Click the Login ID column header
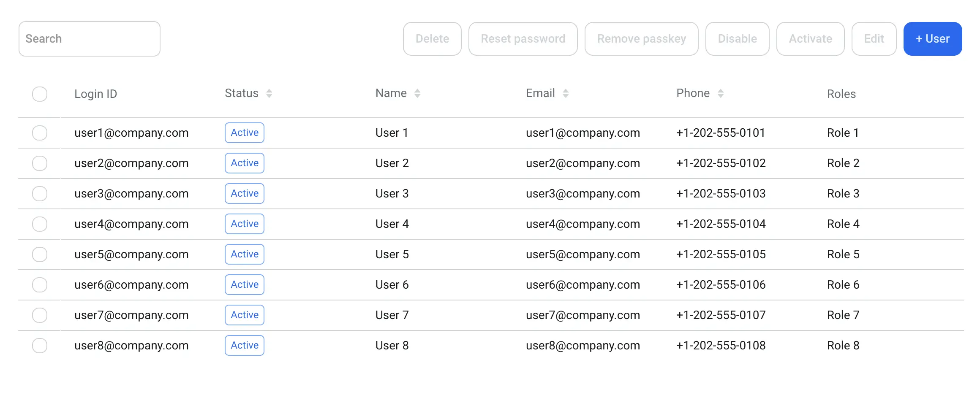 point(95,94)
